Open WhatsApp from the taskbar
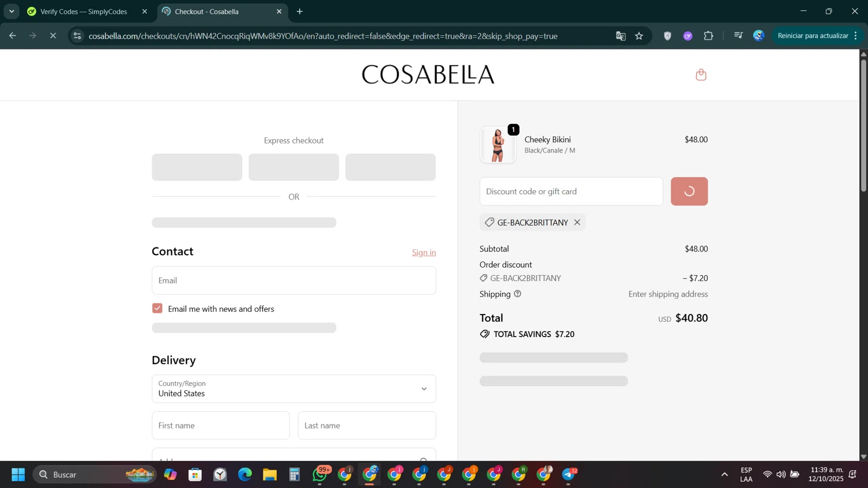 pos(320,475)
